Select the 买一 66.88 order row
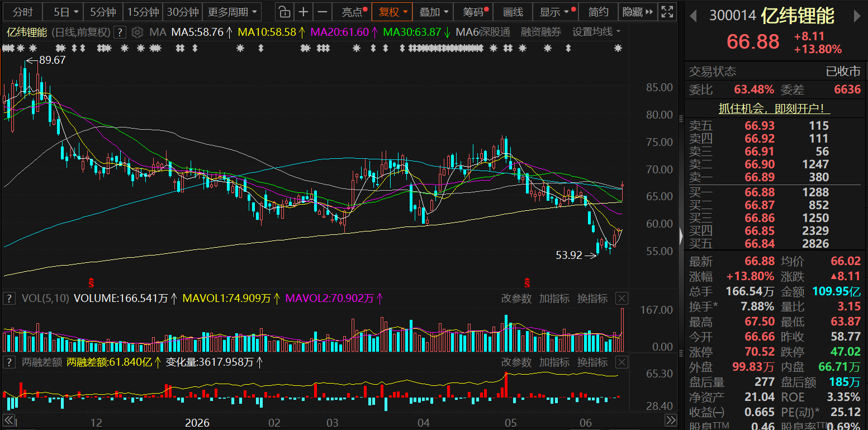The width and height of the screenshot is (868, 430). (x=775, y=192)
